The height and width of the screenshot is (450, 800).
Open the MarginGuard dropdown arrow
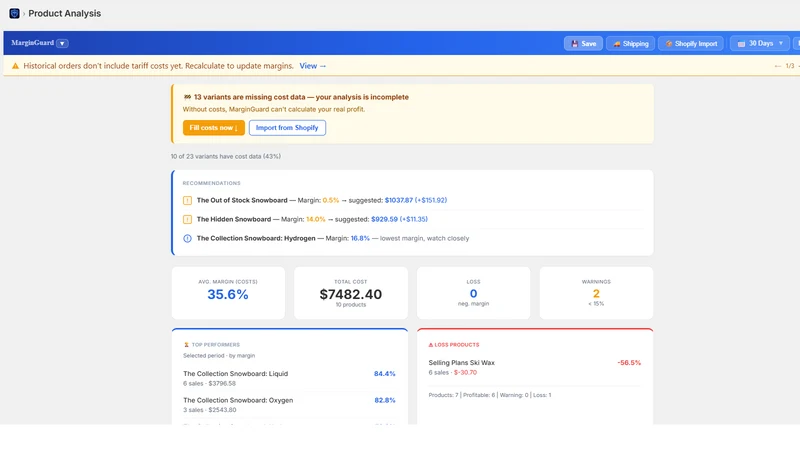pyautogui.click(x=62, y=43)
